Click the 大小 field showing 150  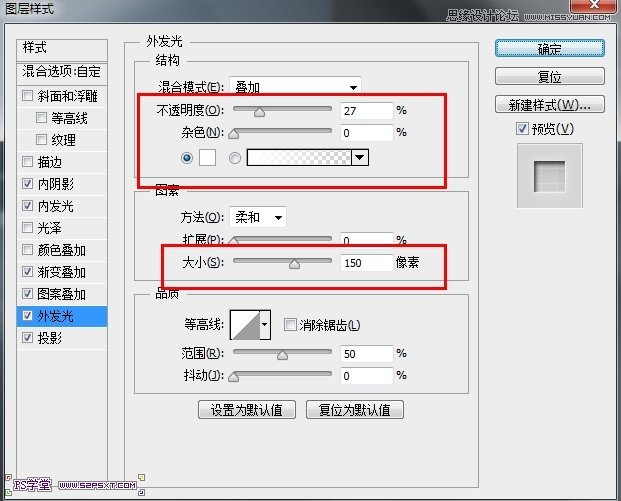(x=366, y=263)
